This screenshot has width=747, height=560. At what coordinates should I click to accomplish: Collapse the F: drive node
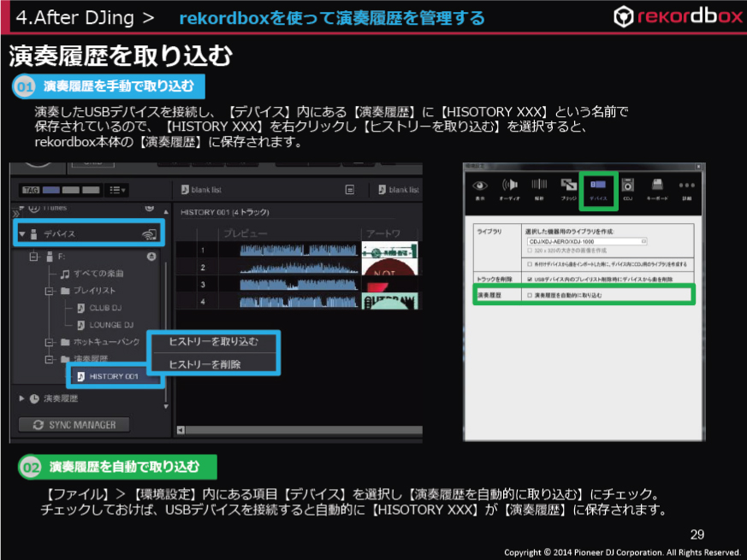pyautogui.click(x=33, y=256)
